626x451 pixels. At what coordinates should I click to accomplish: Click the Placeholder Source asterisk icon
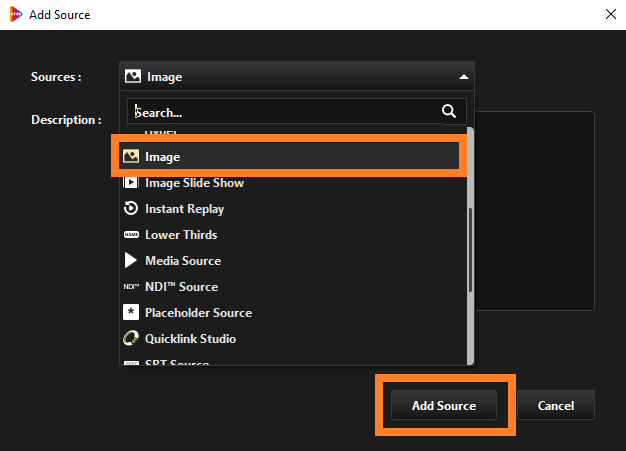click(x=131, y=312)
